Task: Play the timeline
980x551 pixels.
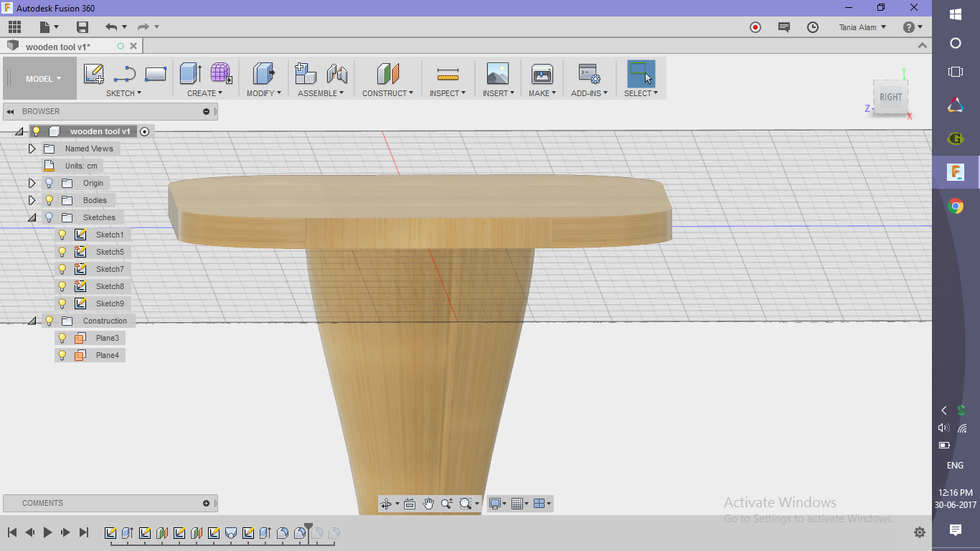Action: pyautogui.click(x=47, y=532)
